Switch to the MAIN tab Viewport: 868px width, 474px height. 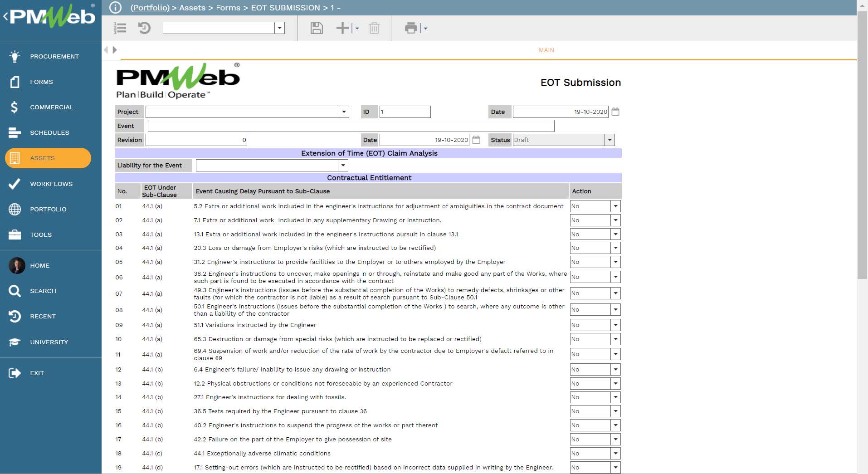(x=546, y=50)
